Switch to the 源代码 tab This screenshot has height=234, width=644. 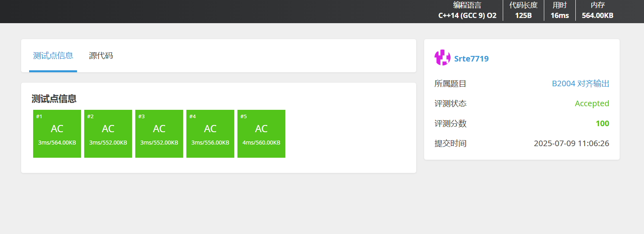point(101,56)
